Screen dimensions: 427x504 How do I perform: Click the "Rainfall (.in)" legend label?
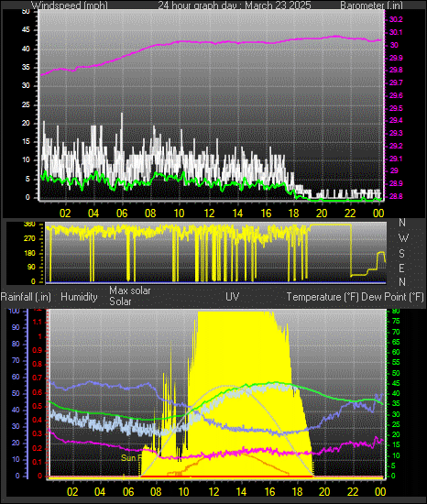26,297
